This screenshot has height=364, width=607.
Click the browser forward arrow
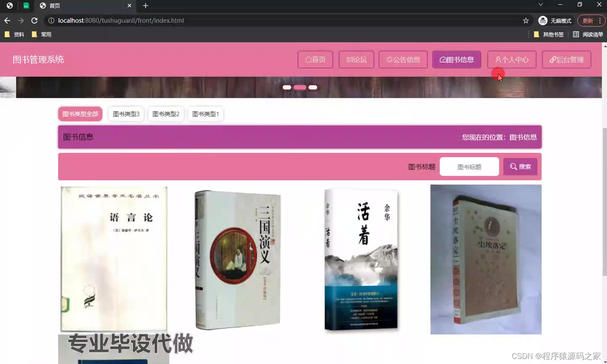click(x=21, y=21)
